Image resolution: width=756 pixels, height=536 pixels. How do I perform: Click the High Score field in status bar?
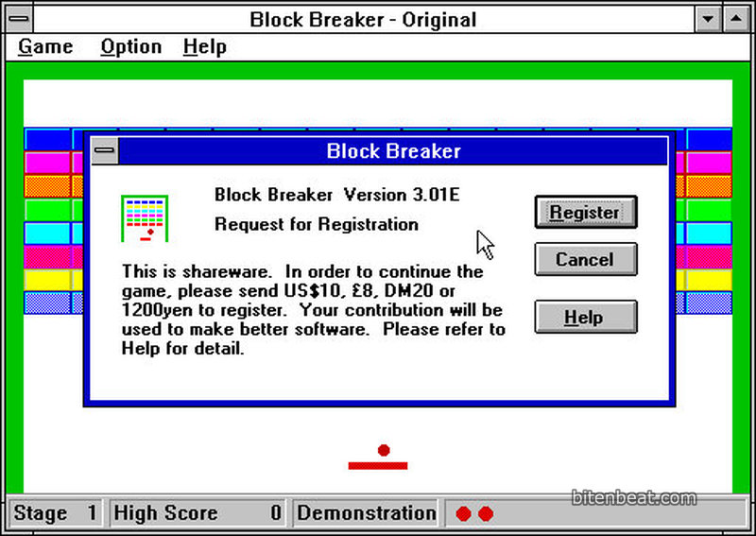click(198, 513)
